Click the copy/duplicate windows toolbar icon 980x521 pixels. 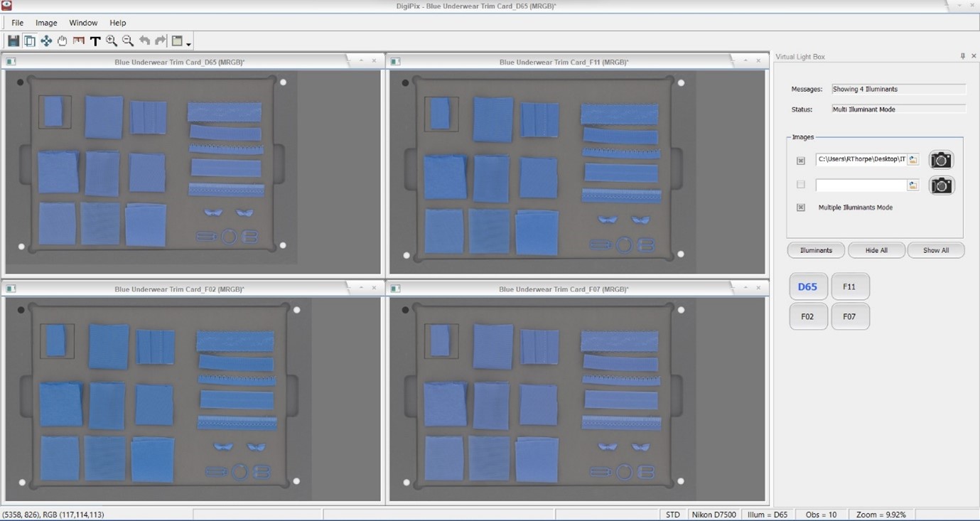pyautogui.click(x=30, y=41)
